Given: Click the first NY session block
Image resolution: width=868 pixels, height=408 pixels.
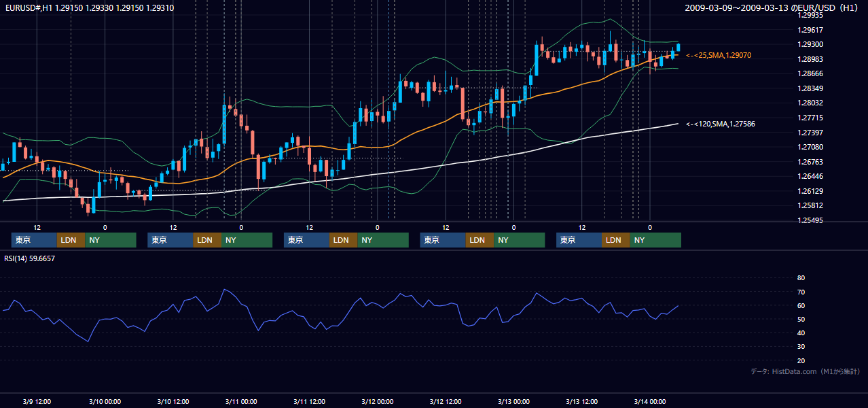Looking at the screenshot, I should click(x=111, y=240).
